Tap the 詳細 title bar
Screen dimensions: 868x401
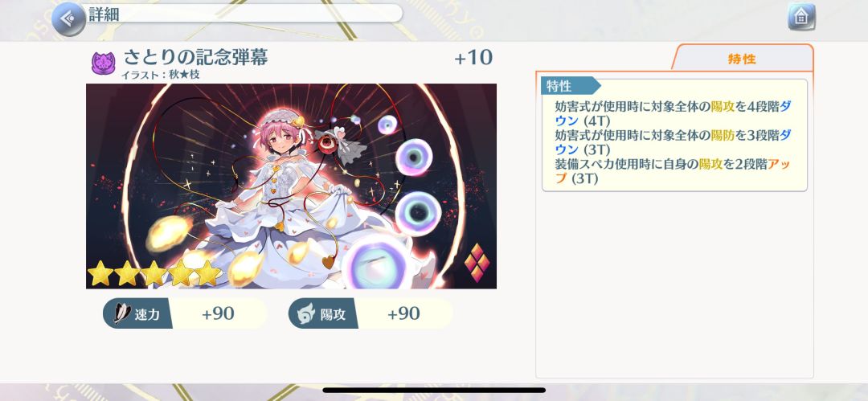click(243, 14)
